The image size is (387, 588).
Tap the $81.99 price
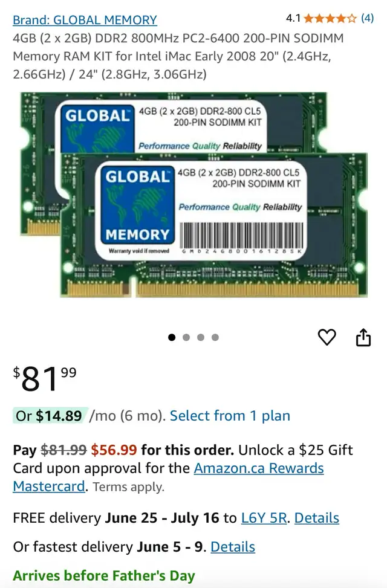coord(45,378)
